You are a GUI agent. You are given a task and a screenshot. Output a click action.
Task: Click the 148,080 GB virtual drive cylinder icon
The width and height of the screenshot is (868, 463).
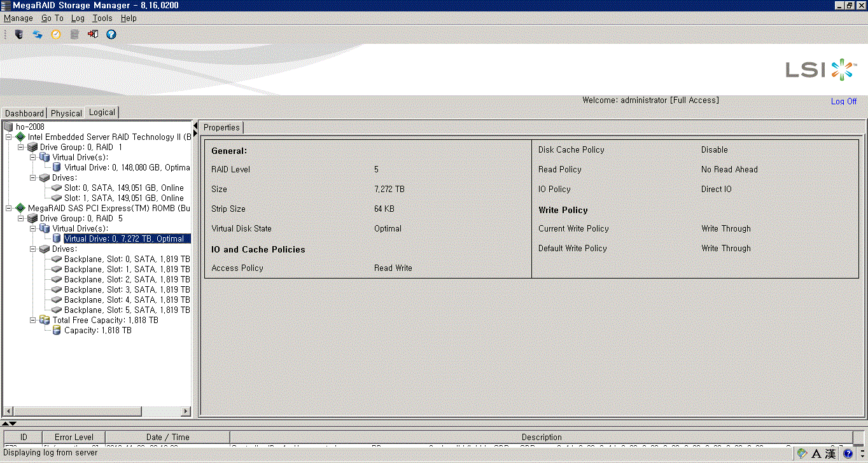57,167
